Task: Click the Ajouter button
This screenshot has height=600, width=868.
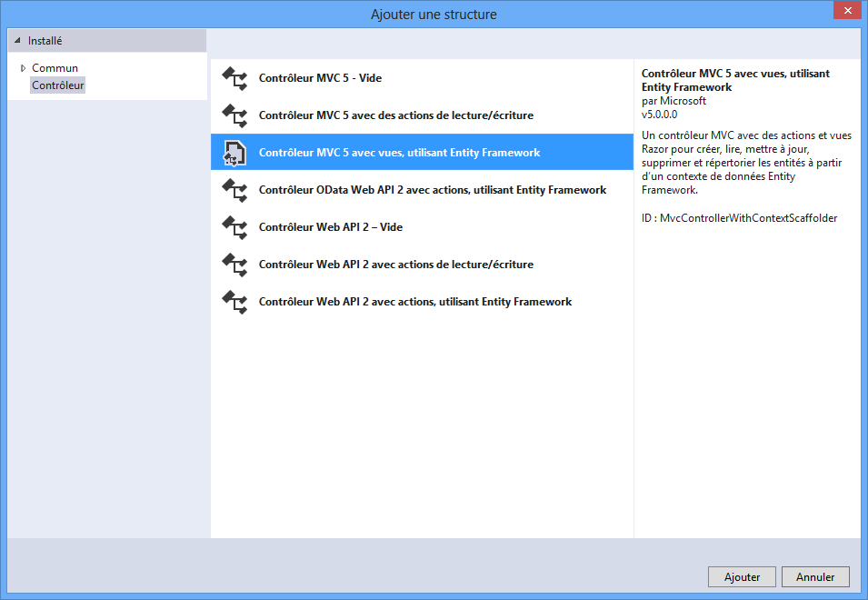Action: 742,576
